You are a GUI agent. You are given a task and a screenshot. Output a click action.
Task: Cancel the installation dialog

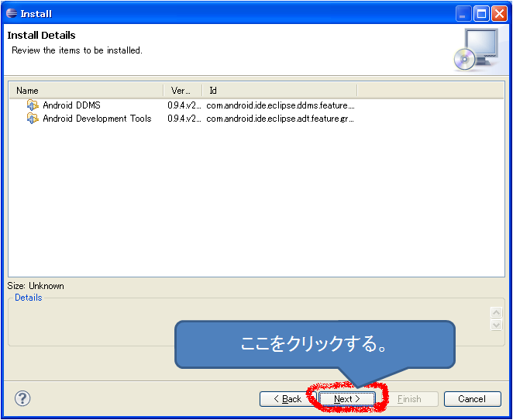point(472,399)
